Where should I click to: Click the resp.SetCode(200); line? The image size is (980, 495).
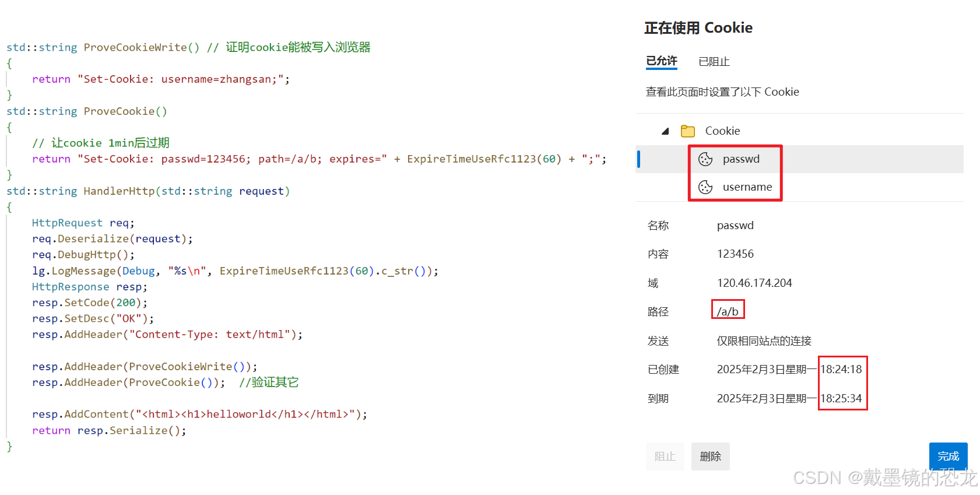(x=90, y=303)
